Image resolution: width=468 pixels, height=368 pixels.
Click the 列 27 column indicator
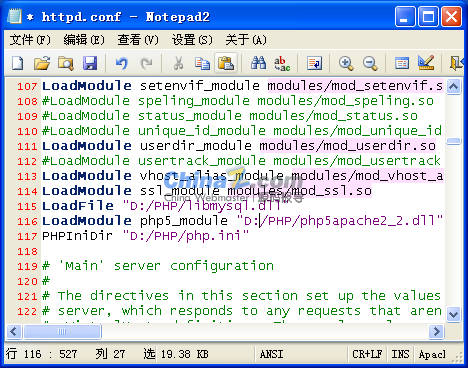(110, 354)
